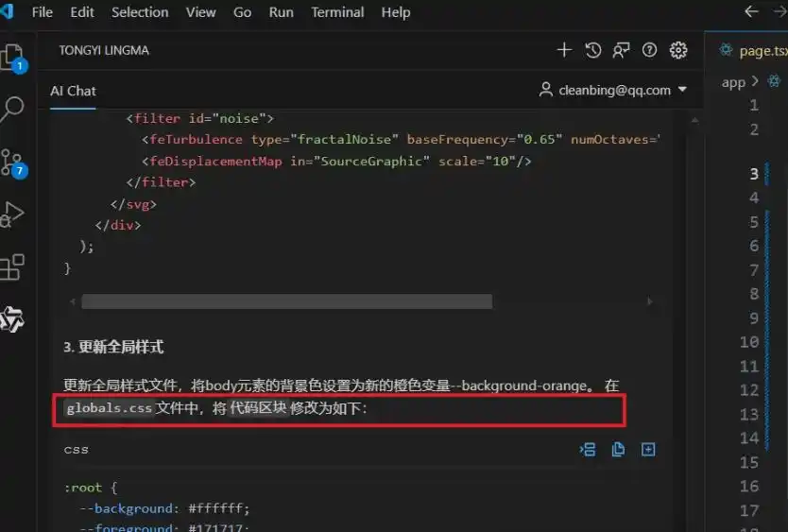Open the Selection menu
Viewport: 788px width, 532px height.
140,12
